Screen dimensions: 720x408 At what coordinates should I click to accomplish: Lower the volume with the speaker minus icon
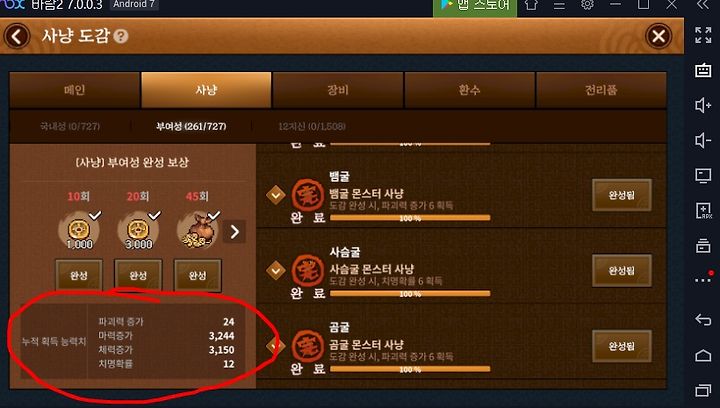point(703,140)
